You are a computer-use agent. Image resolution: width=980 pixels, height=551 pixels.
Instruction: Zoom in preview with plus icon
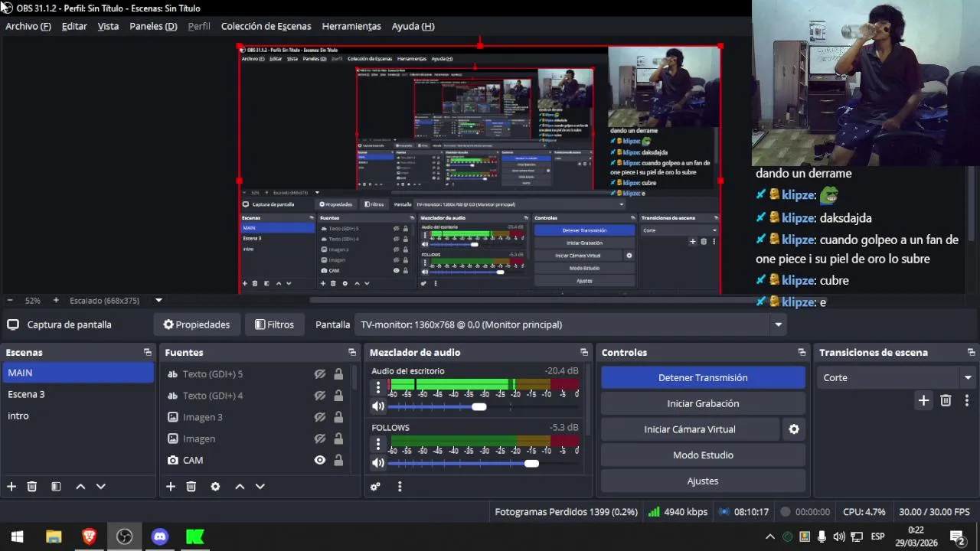[55, 301]
